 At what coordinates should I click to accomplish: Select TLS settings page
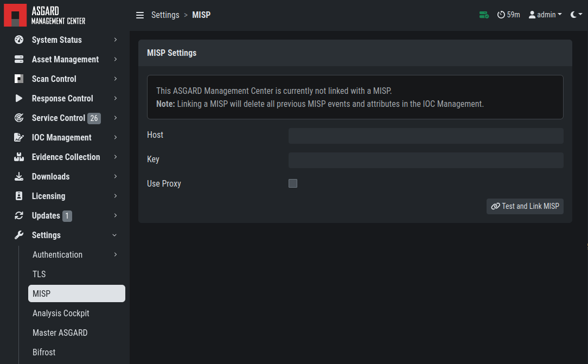pyautogui.click(x=76, y=274)
